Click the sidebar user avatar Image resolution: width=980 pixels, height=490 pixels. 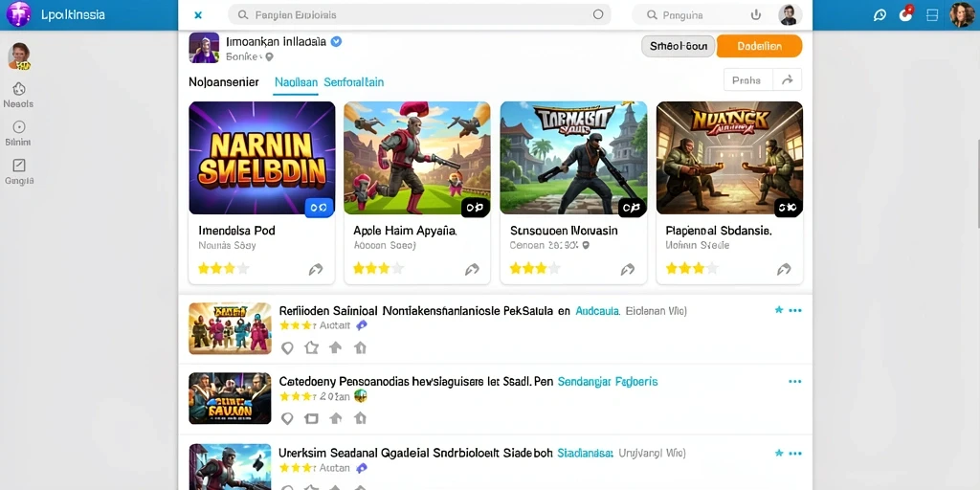[x=19, y=56]
